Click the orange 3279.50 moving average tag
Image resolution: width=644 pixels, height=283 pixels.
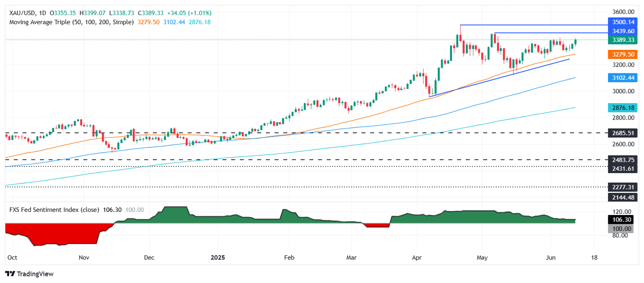point(622,55)
